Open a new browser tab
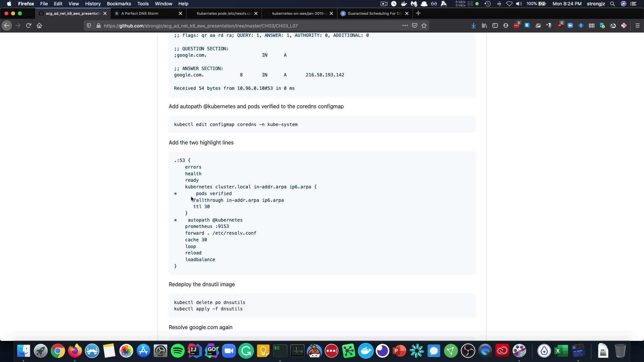The width and height of the screenshot is (644, 362). point(418,13)
